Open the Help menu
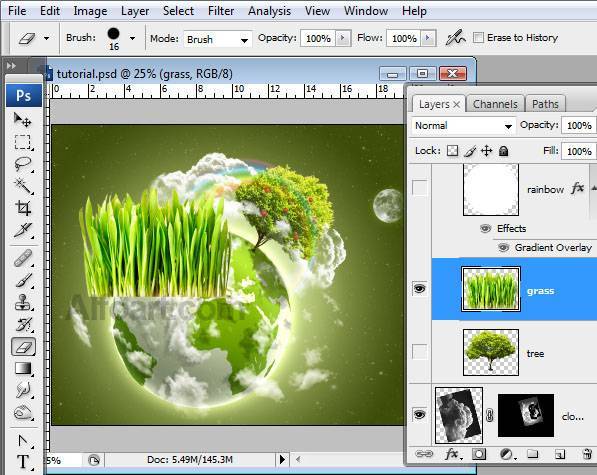597x475 pixels. click(x=414, y=11)
